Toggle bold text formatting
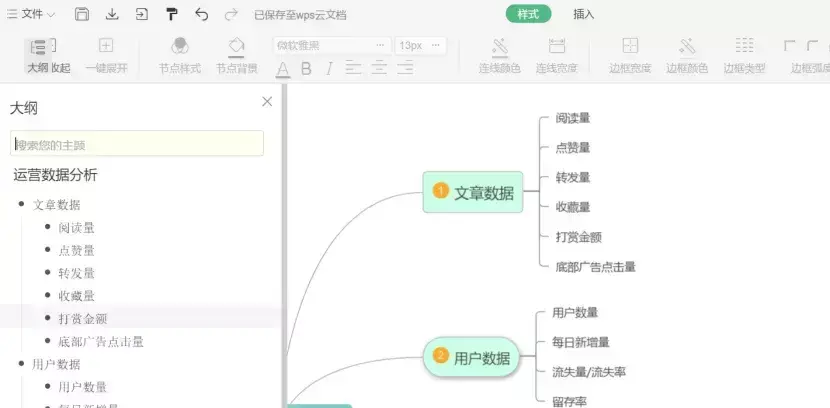This screenshot has width=830, height=408. (306, 68)
